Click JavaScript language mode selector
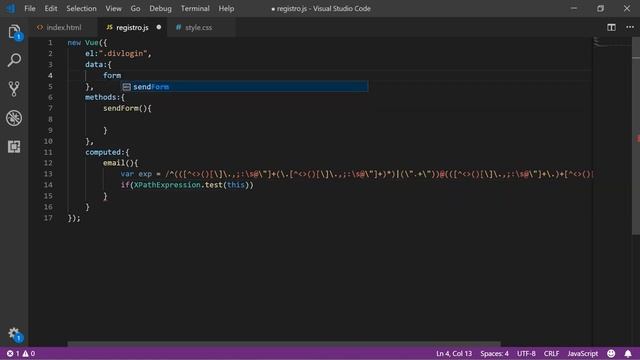The height and width of the screenshot is (360, 640). click(x=582, y=353)
